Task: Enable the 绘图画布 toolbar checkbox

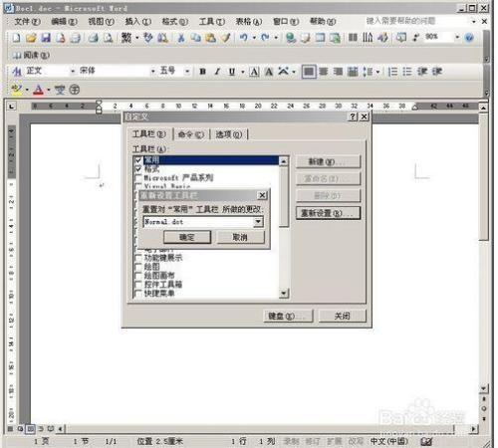Action: click(138, 276)
